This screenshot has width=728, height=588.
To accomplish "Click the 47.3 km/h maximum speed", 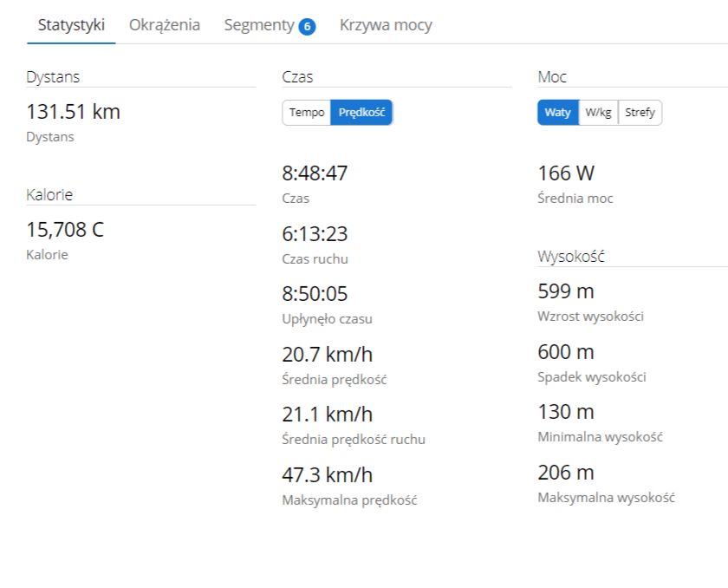I will (x=328, y=474).
